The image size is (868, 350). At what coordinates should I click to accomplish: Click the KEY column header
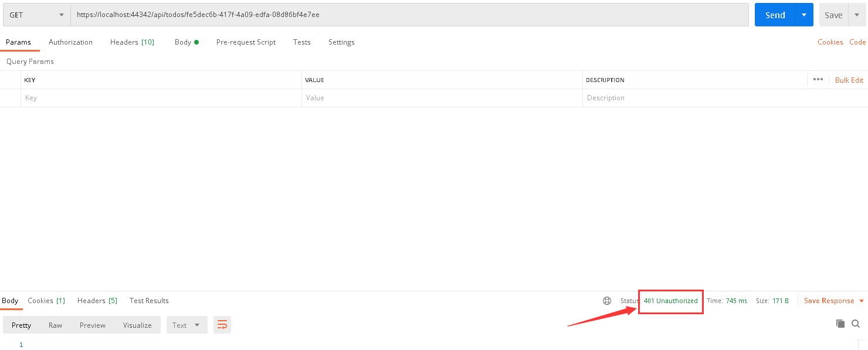point(29,80)
